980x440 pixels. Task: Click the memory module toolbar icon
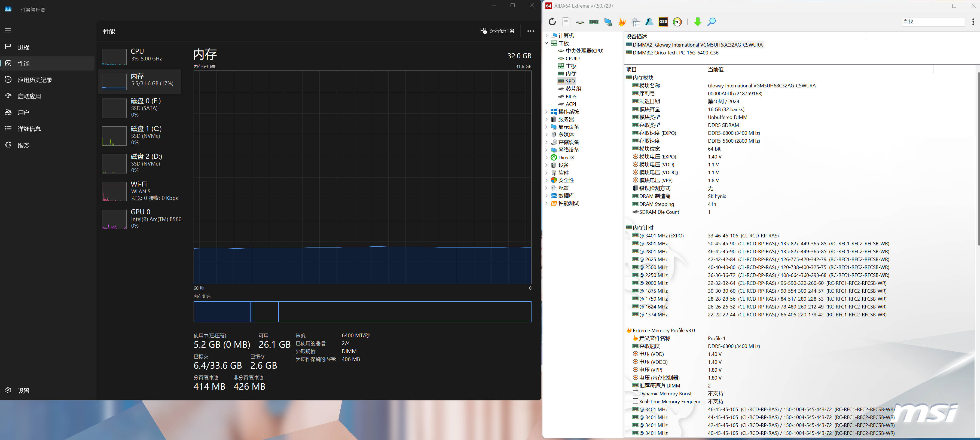pos(594,22)
